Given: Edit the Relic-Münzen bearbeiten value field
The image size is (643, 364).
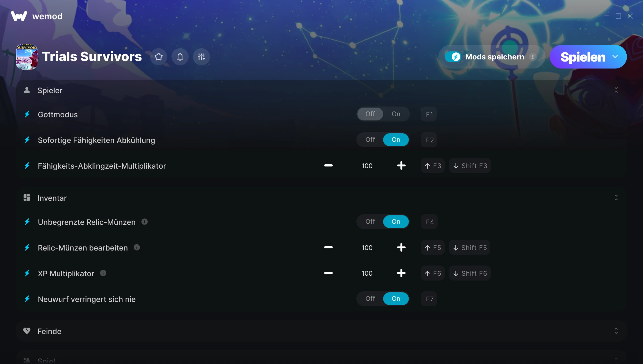Looking at the screenshot, I should click(367, 248).
